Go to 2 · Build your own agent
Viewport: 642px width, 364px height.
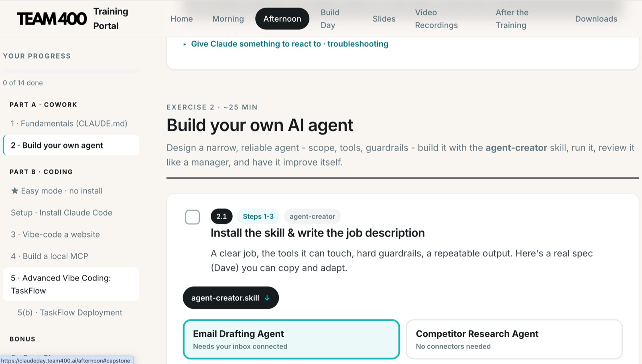pyautogui.click(x=71, y=145)
